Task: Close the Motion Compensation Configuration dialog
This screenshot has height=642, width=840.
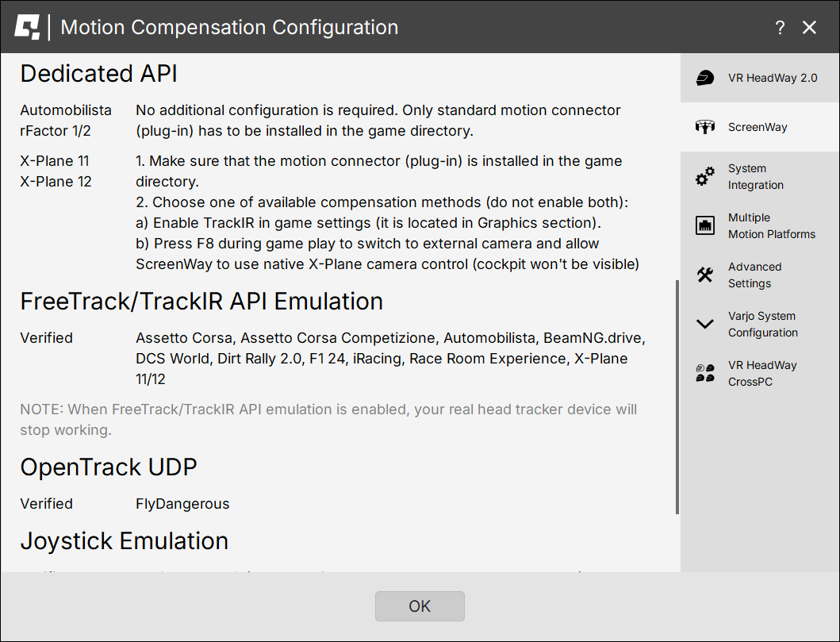Action: (x=809, y=28)
